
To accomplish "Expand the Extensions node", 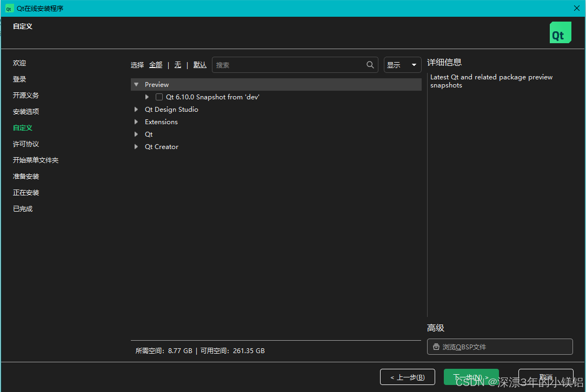I will click(136, 121).
